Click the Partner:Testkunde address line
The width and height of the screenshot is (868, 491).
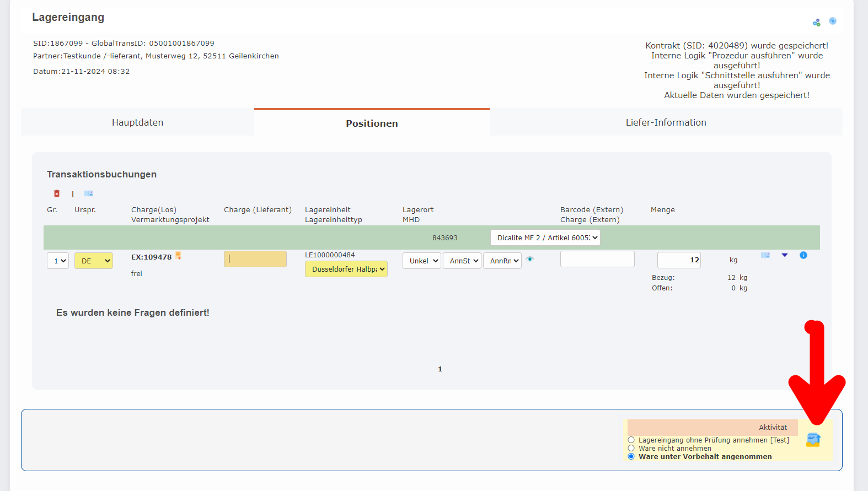point(156,56)
